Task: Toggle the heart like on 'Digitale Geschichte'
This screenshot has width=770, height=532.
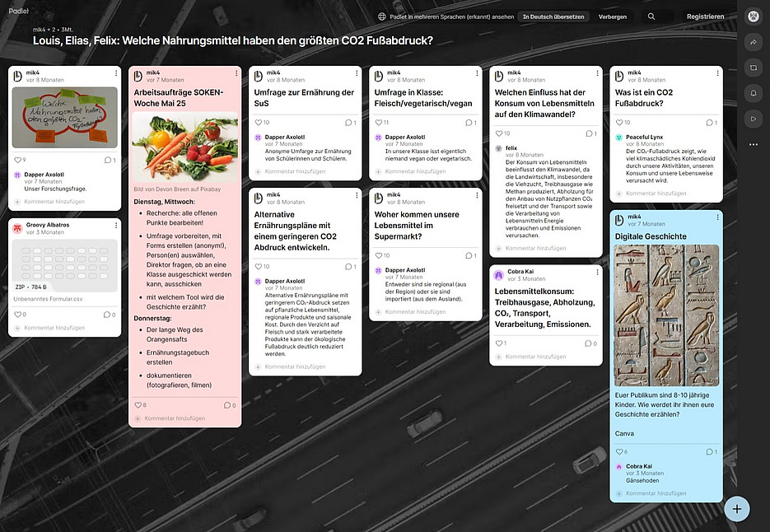Action: tap(620, 451)
